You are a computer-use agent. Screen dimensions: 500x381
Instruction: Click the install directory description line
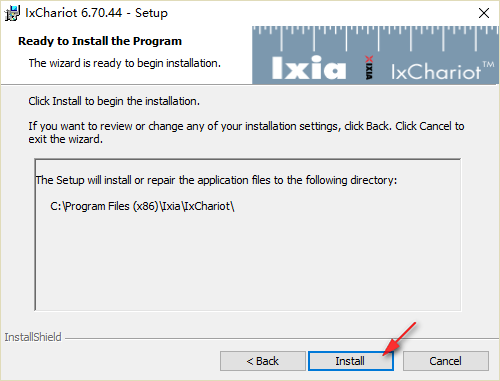(216, 180)
